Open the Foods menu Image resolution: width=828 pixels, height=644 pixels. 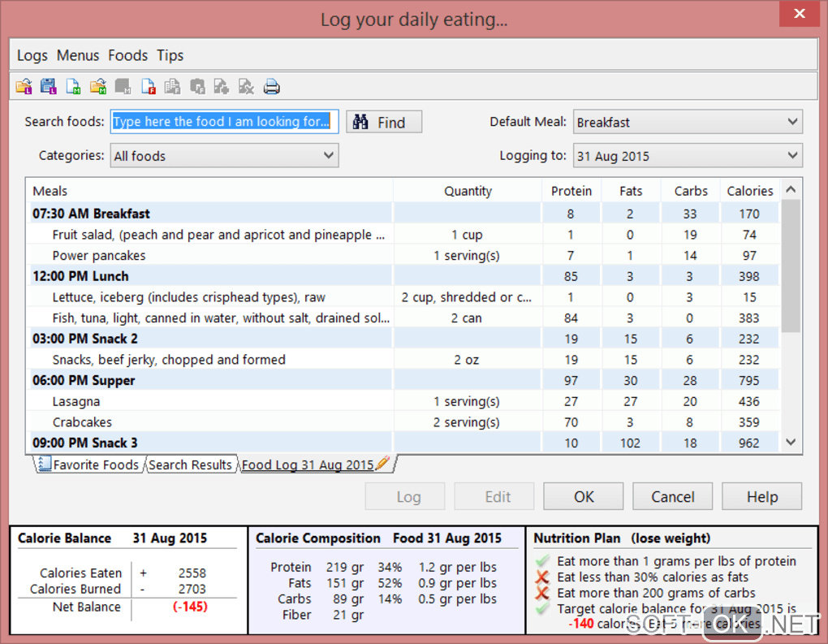[127, 55]
